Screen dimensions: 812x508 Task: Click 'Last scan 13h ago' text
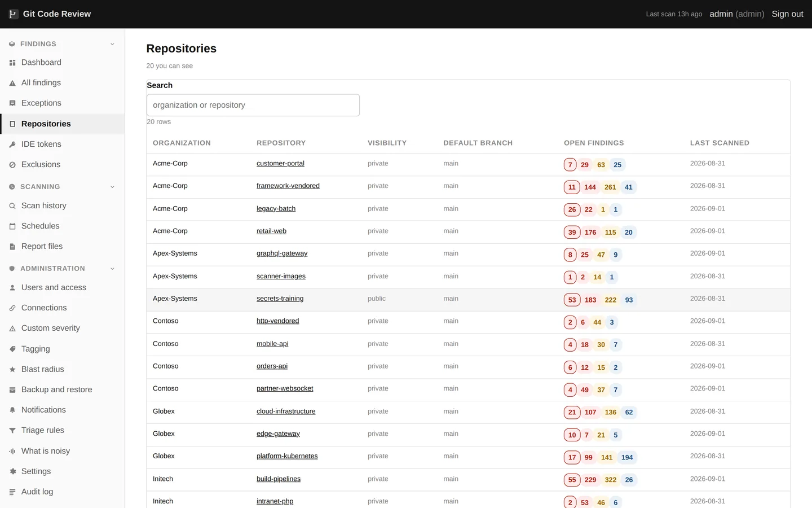point(674,14)
